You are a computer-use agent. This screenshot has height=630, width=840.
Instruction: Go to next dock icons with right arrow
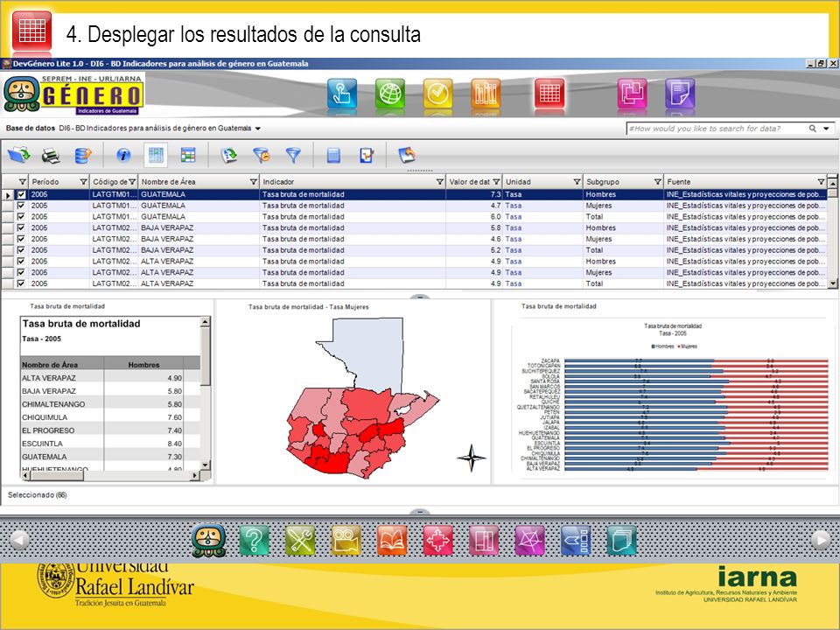[821, 540]
